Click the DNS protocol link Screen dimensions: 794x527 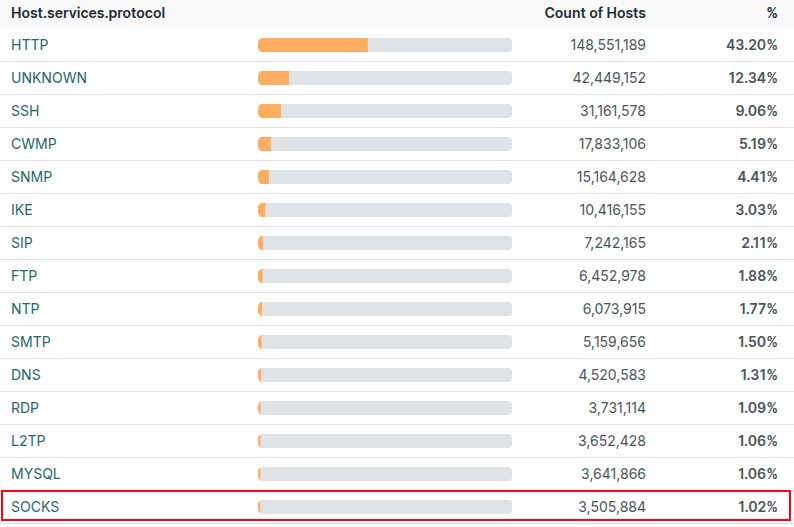click(x=25, y=375)
